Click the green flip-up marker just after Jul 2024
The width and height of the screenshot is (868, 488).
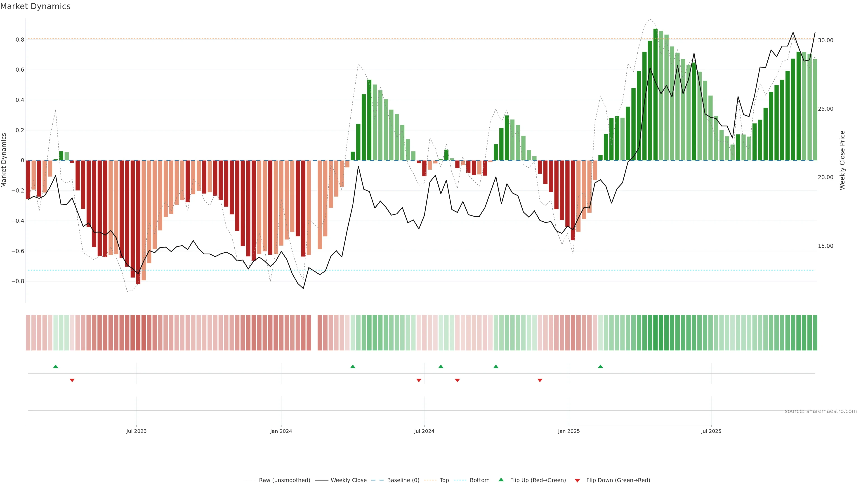click(x=441, y=366)
